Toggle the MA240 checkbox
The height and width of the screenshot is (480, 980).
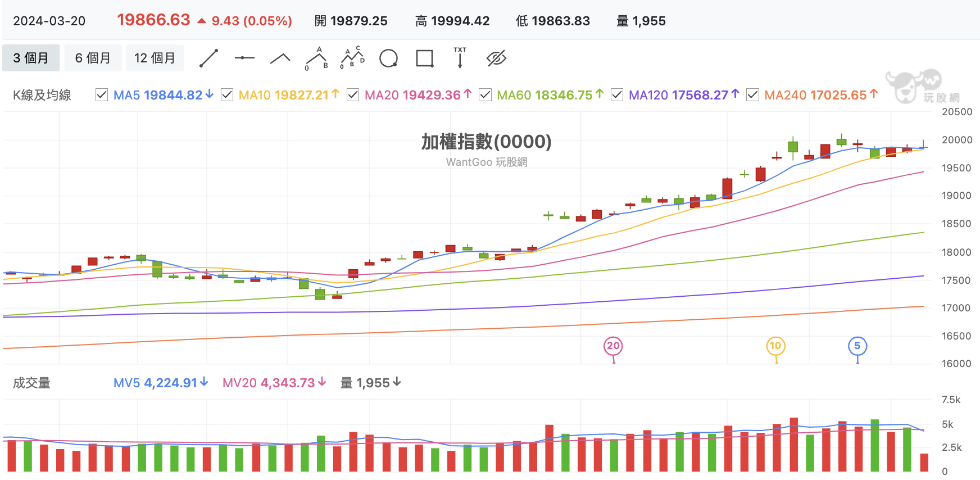tap(752, 95)
